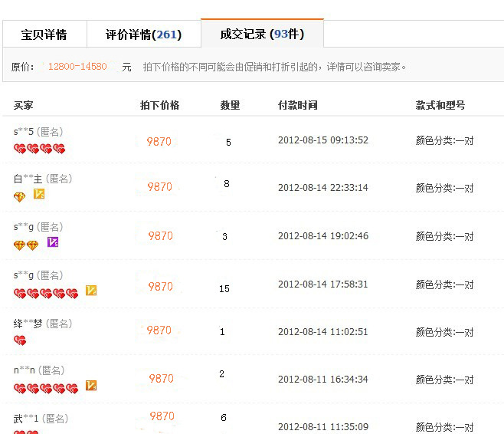Click the yellow VIP badge beside 白**主's diamond

coord(39,195)
